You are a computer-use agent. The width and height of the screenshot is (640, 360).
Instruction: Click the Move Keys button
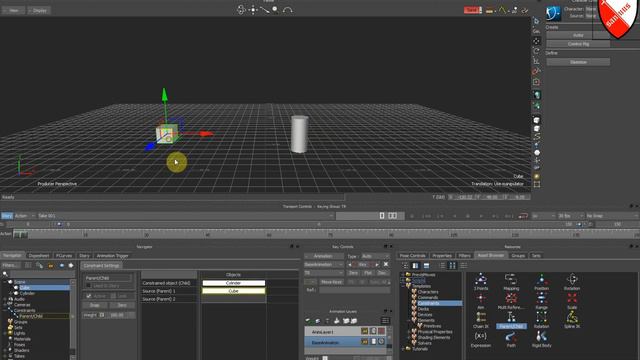(x=331, y=282)
